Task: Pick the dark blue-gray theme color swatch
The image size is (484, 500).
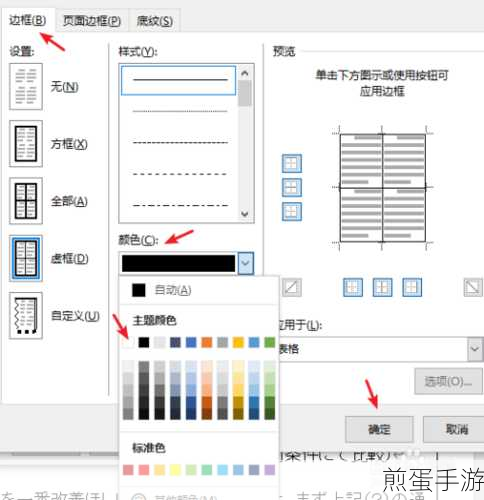Action: [x=175, y=342]
